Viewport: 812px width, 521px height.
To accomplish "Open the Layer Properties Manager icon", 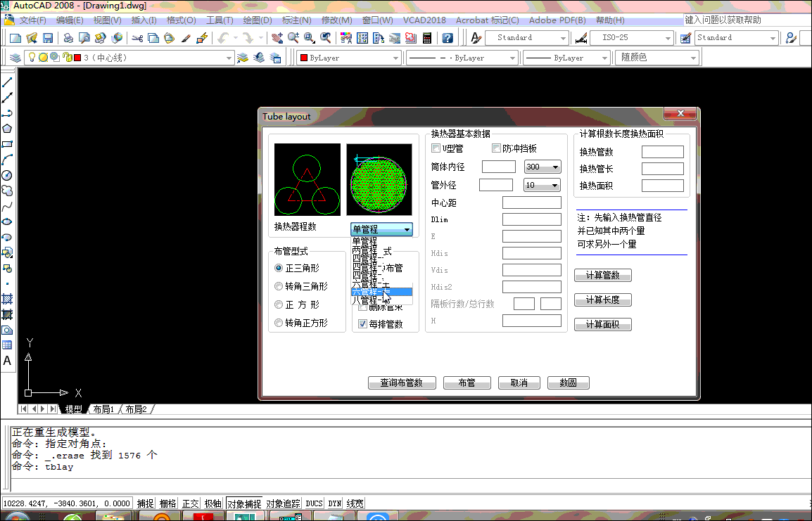I will [x=15, y=58].
